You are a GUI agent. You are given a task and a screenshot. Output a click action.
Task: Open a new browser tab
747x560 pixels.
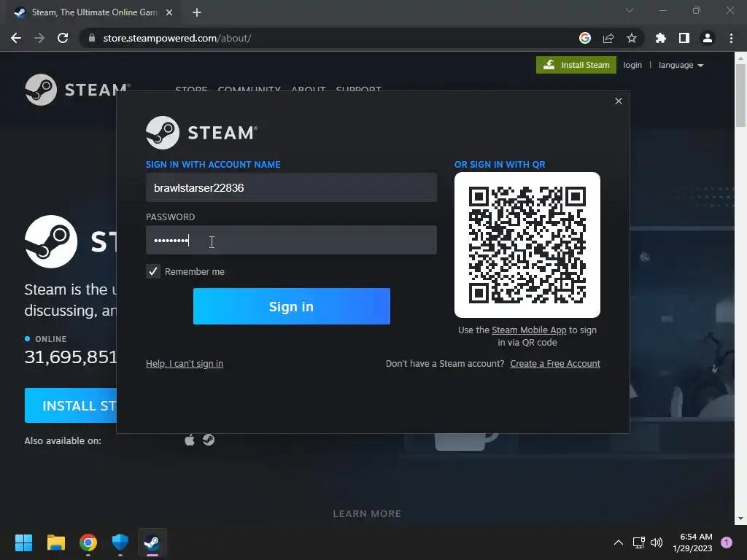coord(197,12)
